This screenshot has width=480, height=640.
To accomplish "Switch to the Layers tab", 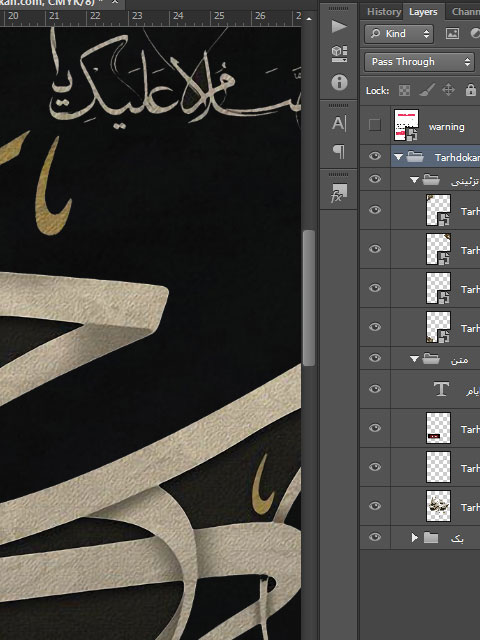I will 423,12.
